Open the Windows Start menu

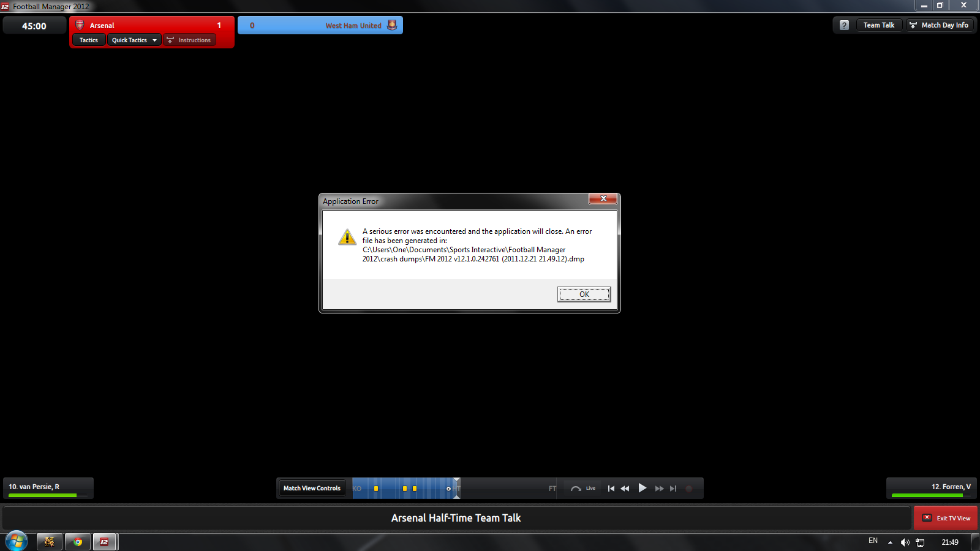[17, 542]
